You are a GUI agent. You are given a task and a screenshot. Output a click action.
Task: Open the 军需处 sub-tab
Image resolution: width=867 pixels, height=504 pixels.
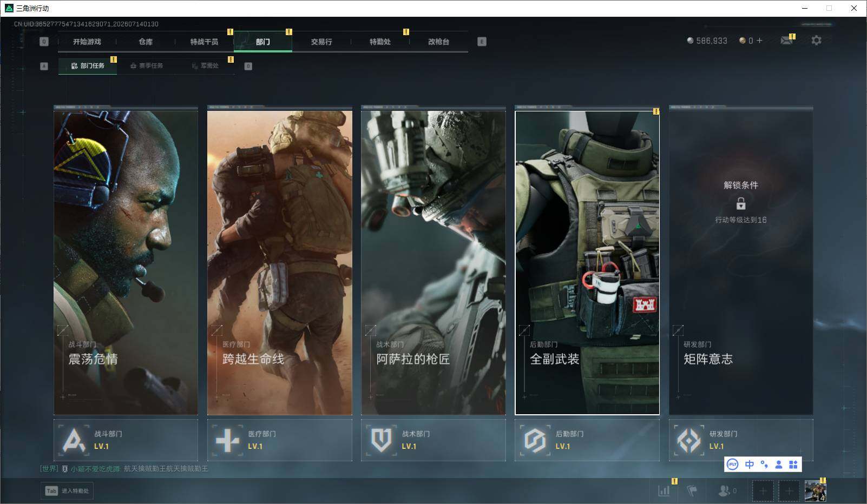[205, 66]
